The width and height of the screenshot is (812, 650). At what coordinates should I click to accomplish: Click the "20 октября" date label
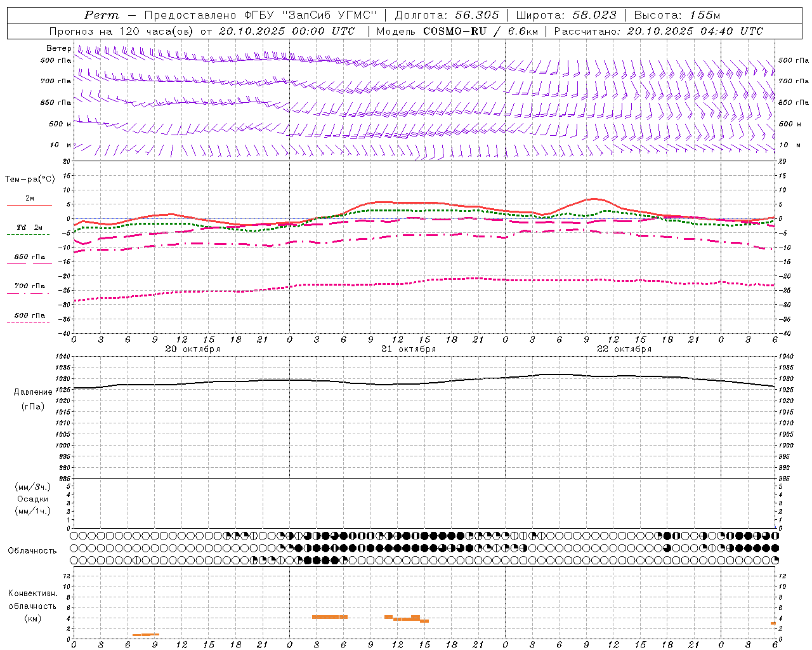193,349
